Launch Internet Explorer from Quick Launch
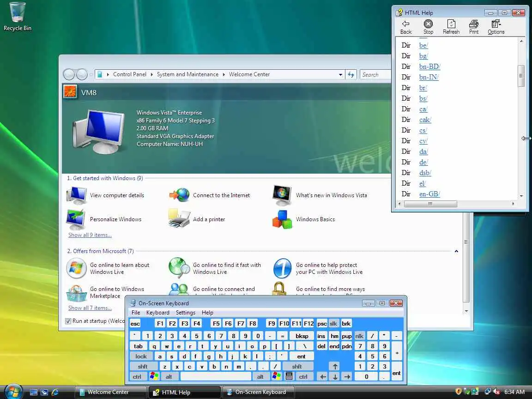This screenshot has height=399, width=532. pos(55,392)
